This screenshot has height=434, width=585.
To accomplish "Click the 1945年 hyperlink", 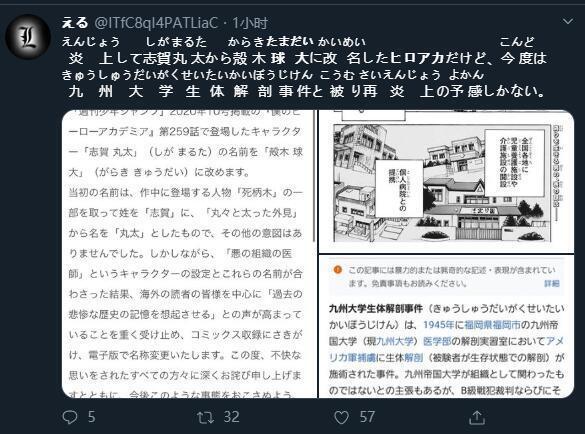I will [x=439, y=325].
